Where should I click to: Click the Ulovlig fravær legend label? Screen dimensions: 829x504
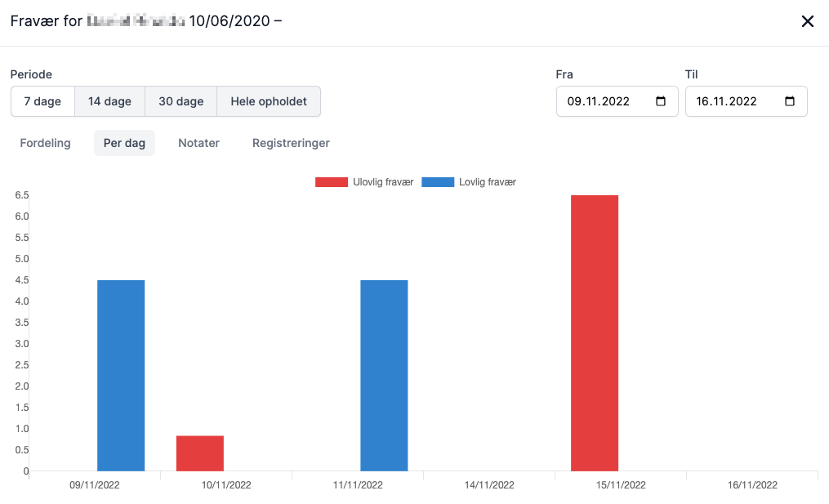click(x=383, y=182)
